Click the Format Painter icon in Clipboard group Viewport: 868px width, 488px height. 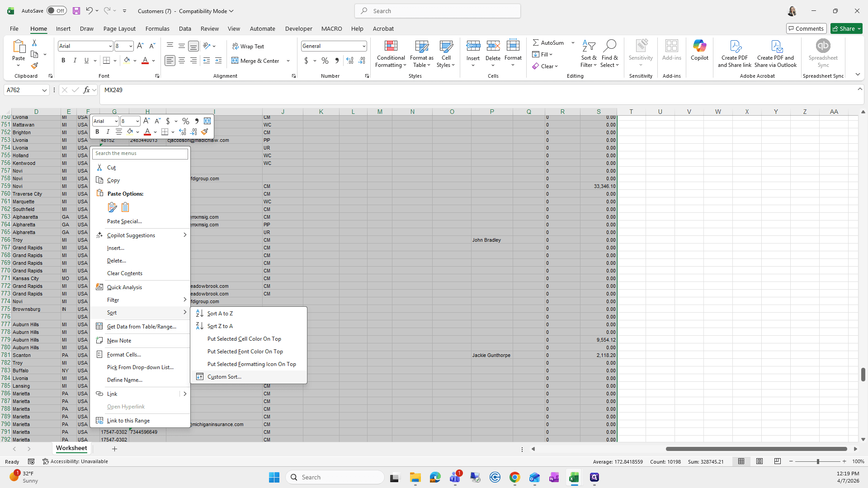(x=34, y=66)
